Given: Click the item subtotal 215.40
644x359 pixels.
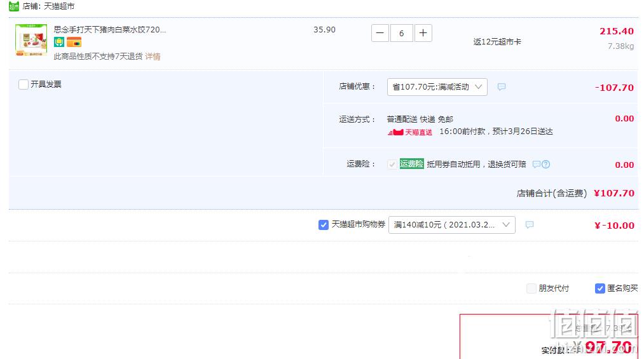Looking at the screenshot, I should 617,31.
